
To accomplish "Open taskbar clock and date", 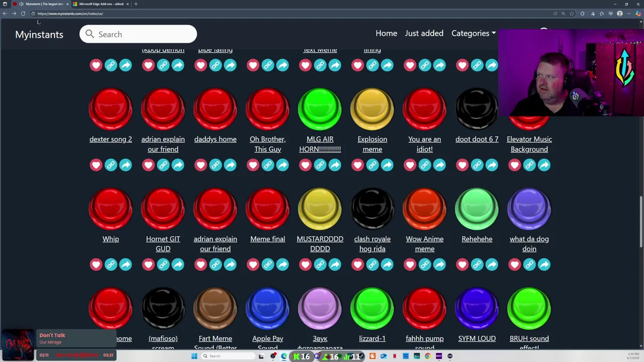I will click(633, 356).
